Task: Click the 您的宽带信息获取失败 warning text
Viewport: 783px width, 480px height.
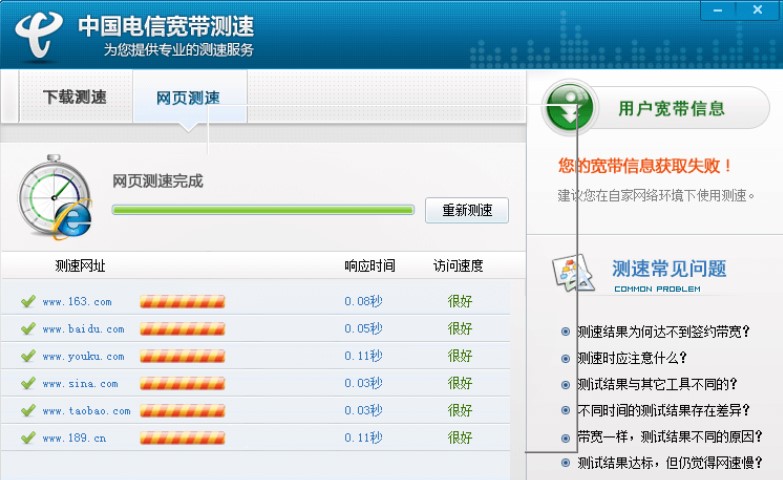Action: click(x=645, y=165)
